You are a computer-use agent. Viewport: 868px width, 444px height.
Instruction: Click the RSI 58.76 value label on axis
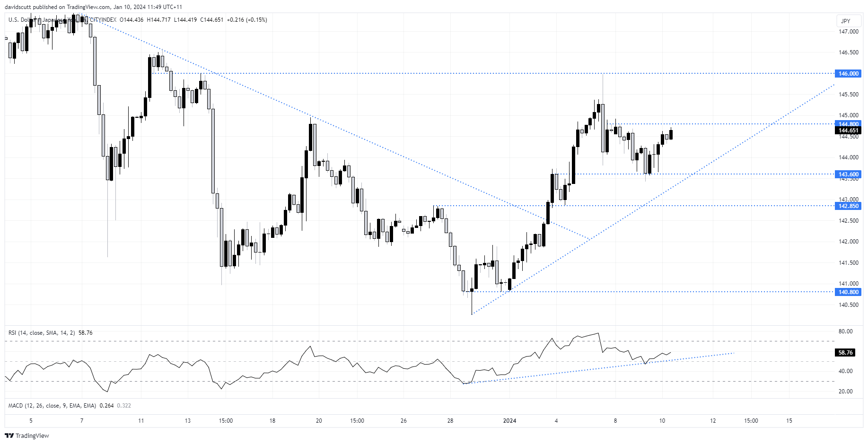(845, 353)
